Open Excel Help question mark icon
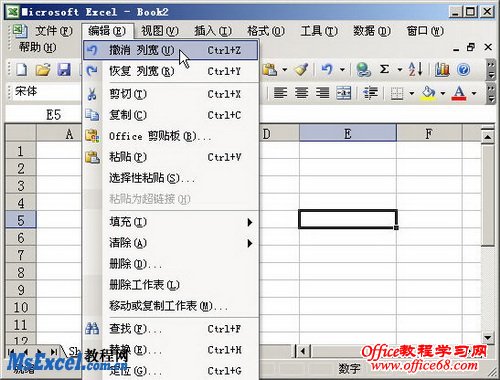Screen dimensions: 500x380 click(x=463, y=70)
